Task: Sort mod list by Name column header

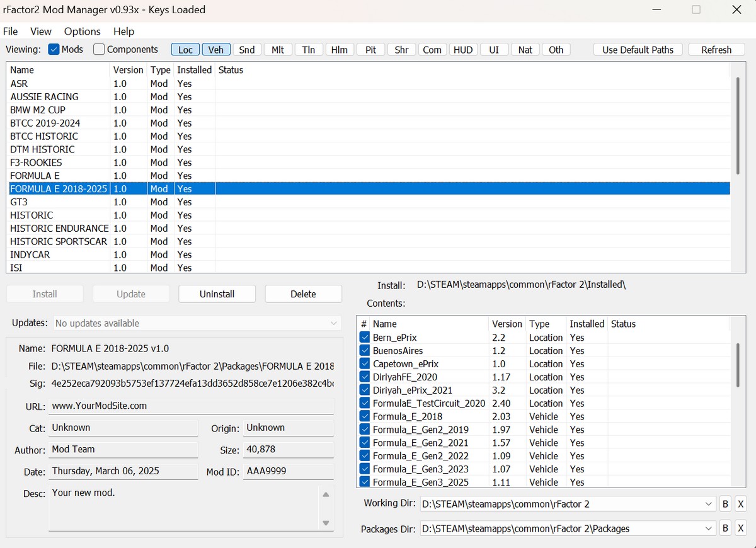Action: click(58, 70)
